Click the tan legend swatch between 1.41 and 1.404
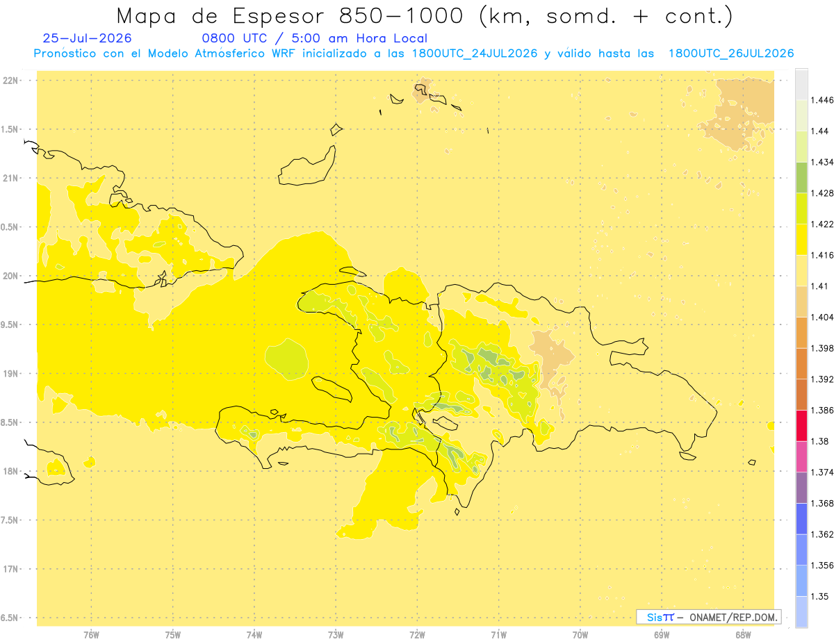The height and width of the screenshot is (644, 834). point(801,302)
